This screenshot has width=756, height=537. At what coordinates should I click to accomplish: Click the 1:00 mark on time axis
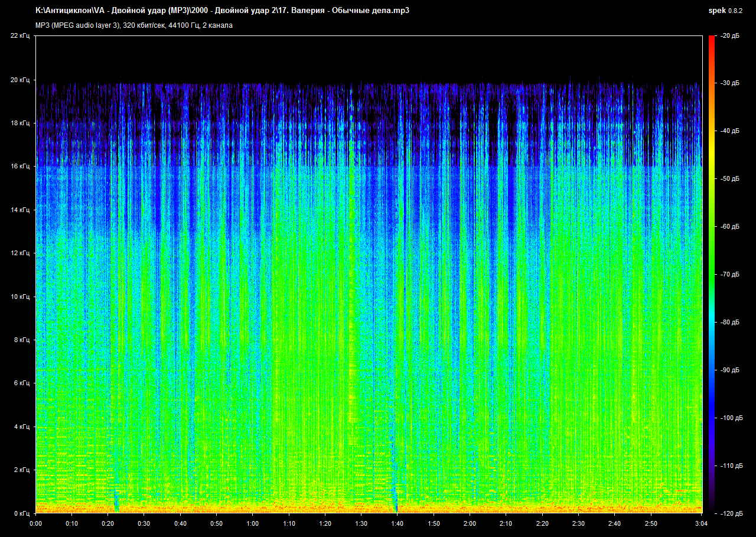coord(252,523)
